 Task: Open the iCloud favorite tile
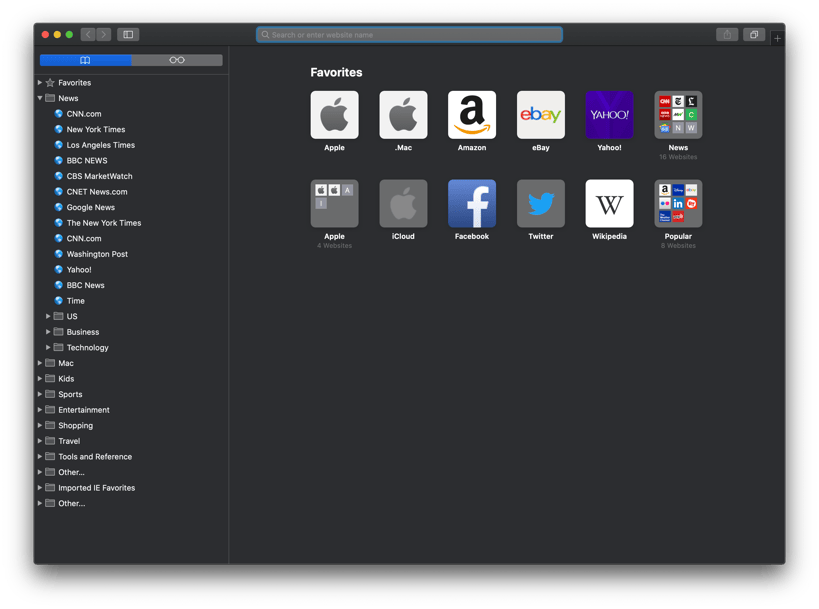pos(403,204)
